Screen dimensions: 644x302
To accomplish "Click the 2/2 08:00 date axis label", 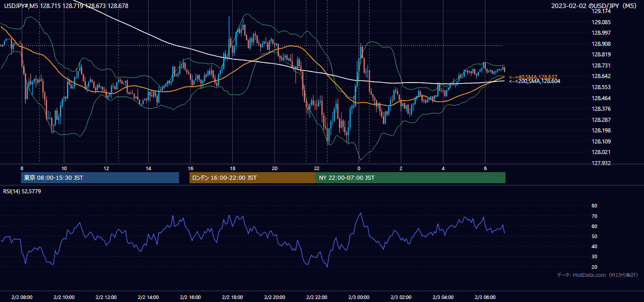I will pyautogui.click(x=22, y=297).
